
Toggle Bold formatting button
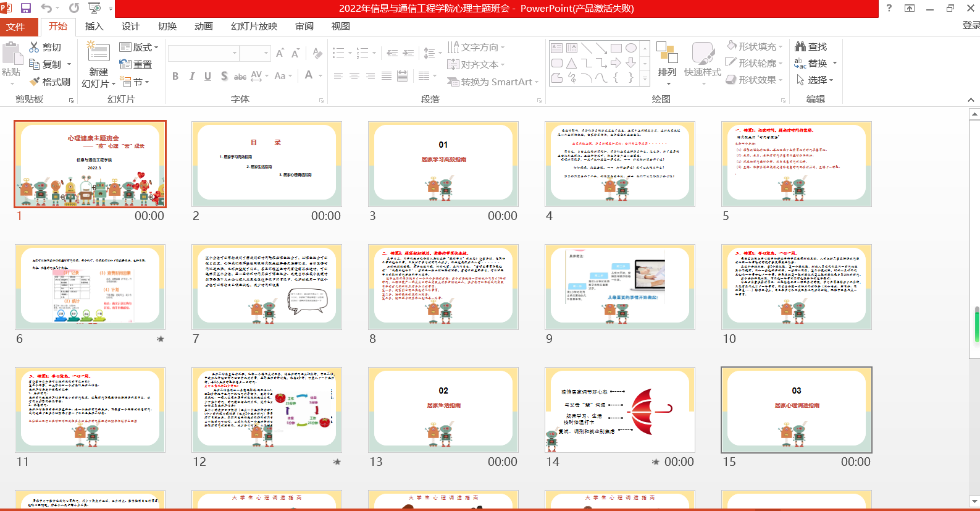pyautogui.click(x=175, y=76)
